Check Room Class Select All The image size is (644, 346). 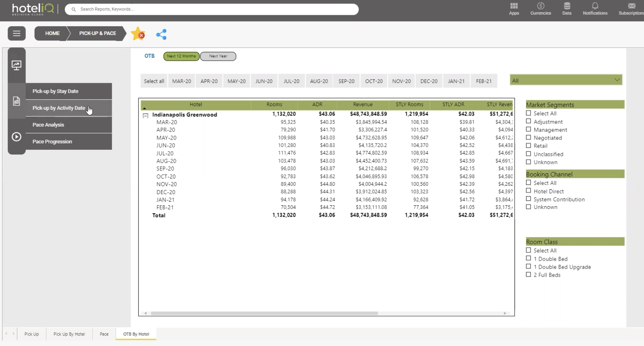(529, 250)
